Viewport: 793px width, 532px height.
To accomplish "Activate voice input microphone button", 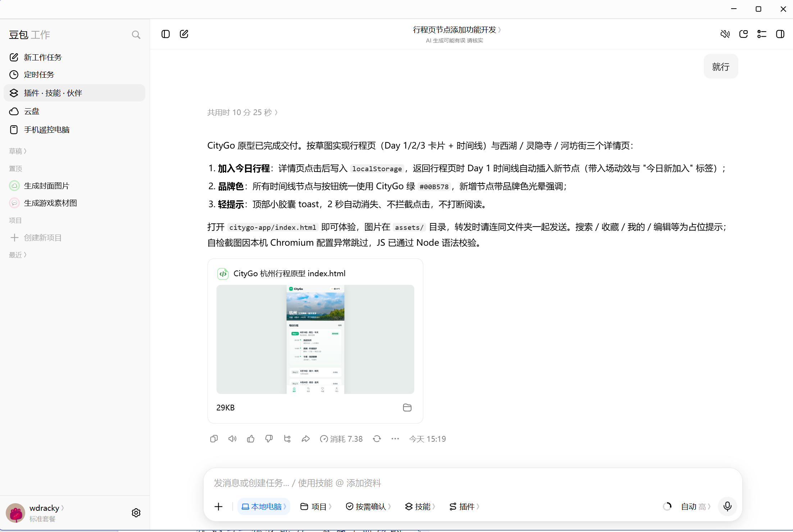I will point(727,506).
